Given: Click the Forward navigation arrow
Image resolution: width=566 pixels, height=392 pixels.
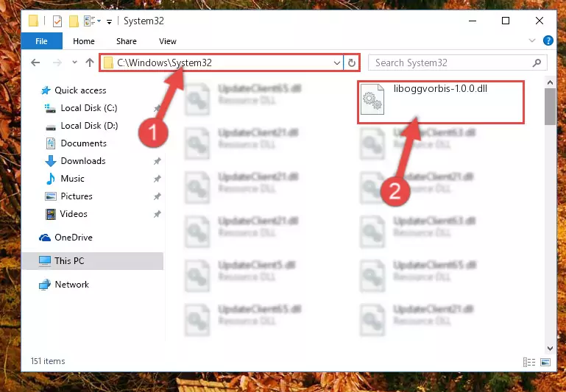Looking at the screenshot, I should 57,63.
